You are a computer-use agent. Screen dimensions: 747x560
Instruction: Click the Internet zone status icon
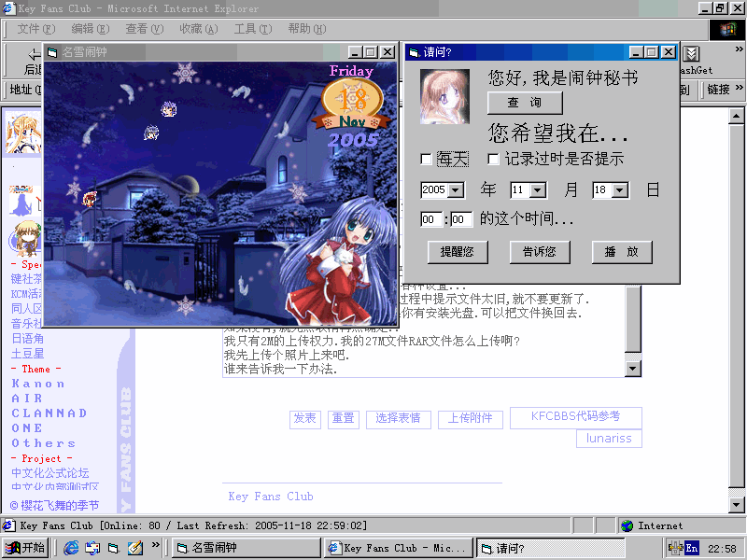[x=627, y=525]
